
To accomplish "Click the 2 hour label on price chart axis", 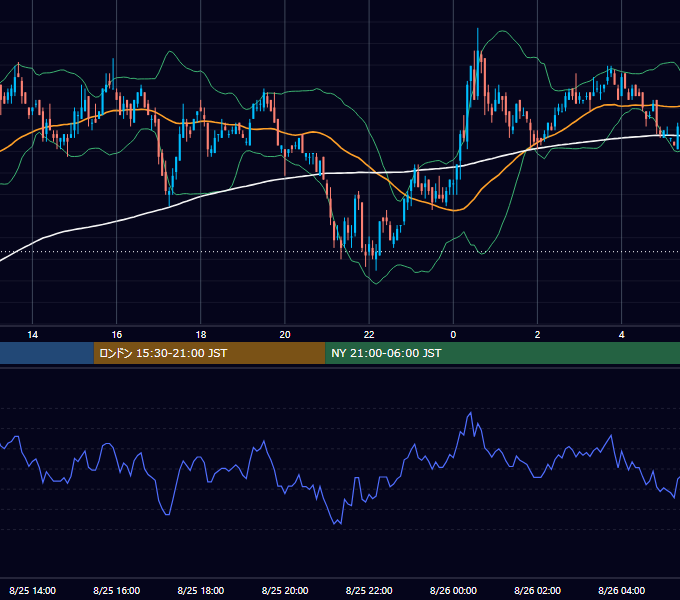I will pyautogui.click(x=537, y=335).
